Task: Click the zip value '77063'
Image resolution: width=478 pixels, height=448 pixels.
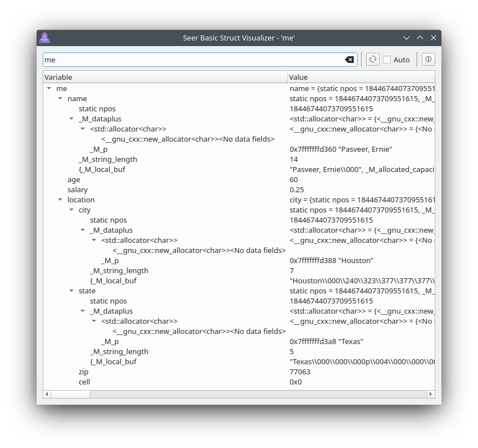Action: point(300,372)
